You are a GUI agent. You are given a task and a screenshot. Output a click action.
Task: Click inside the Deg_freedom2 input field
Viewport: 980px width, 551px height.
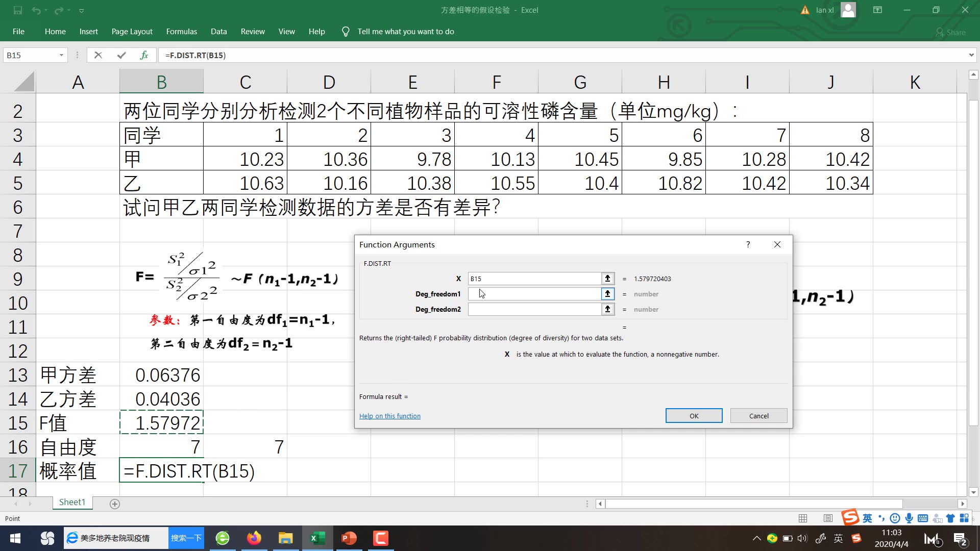click(x=533, y=309)
